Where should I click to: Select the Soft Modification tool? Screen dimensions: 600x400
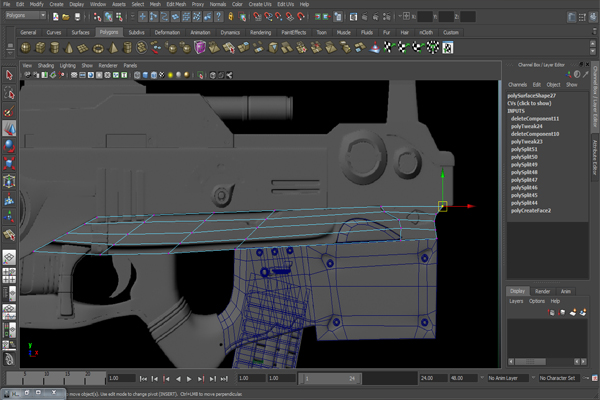click(x=9, y=199)
